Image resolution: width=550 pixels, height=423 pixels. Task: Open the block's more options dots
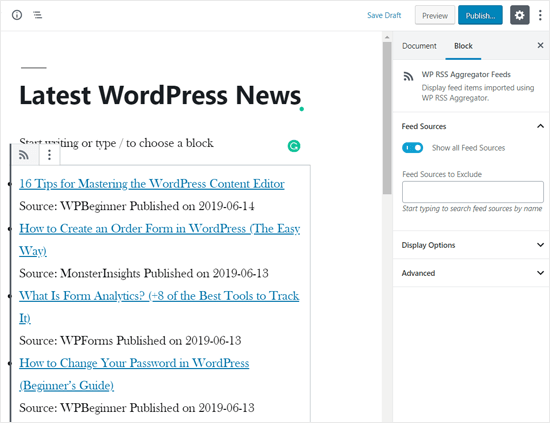click(49, 155)
